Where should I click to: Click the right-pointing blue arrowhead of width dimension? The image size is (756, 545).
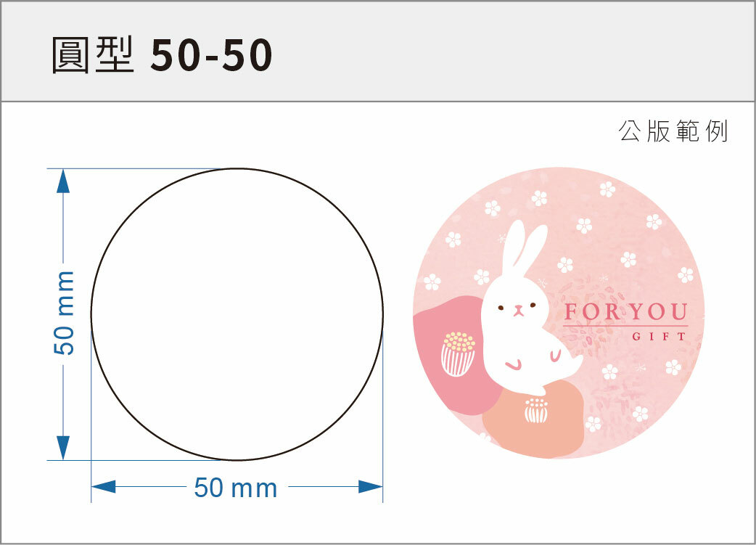click(x=370, y=487)
